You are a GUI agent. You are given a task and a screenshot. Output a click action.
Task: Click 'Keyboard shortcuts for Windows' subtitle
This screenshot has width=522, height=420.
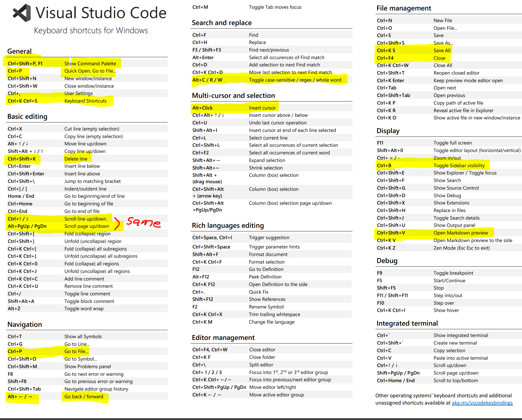point(91,30)
